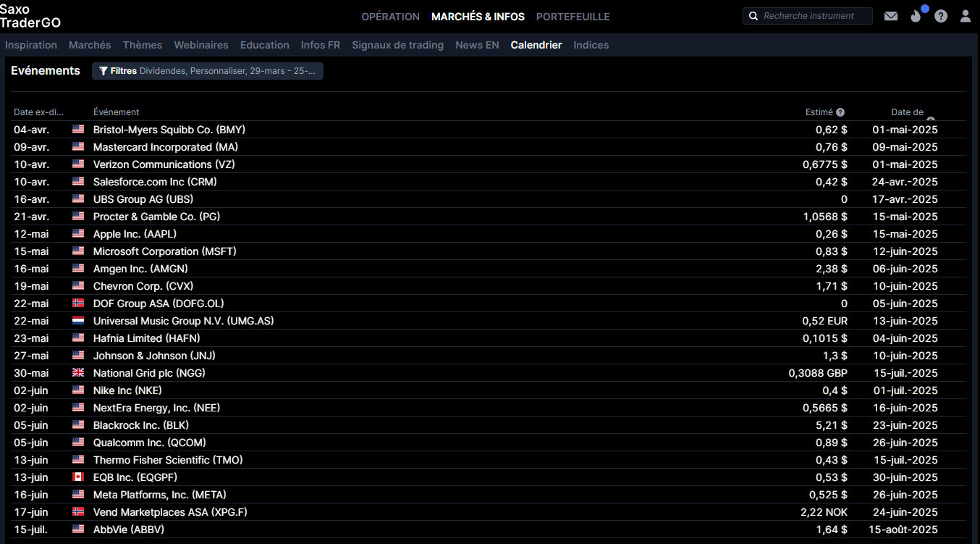
Task: Click the 2,22 NOK estimate value
Action: point(824,512)
